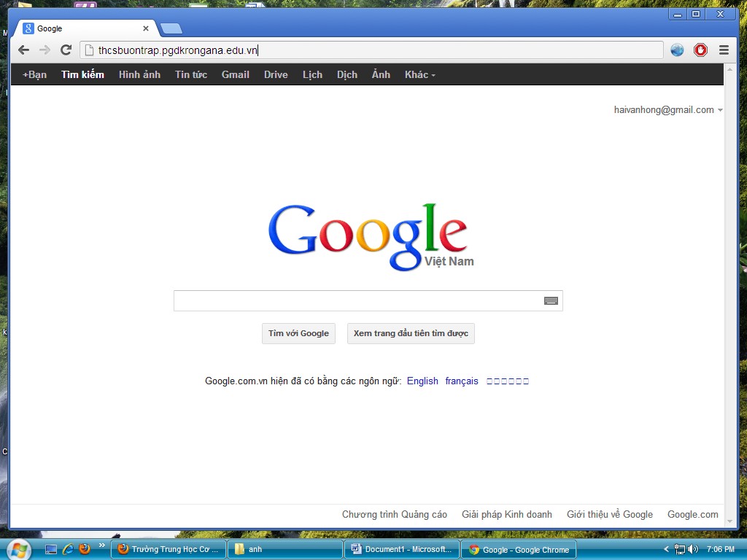The image size is (747, 560).
Task: Open the on-screen keyboard in search box
Action: (x=551, y=301)
